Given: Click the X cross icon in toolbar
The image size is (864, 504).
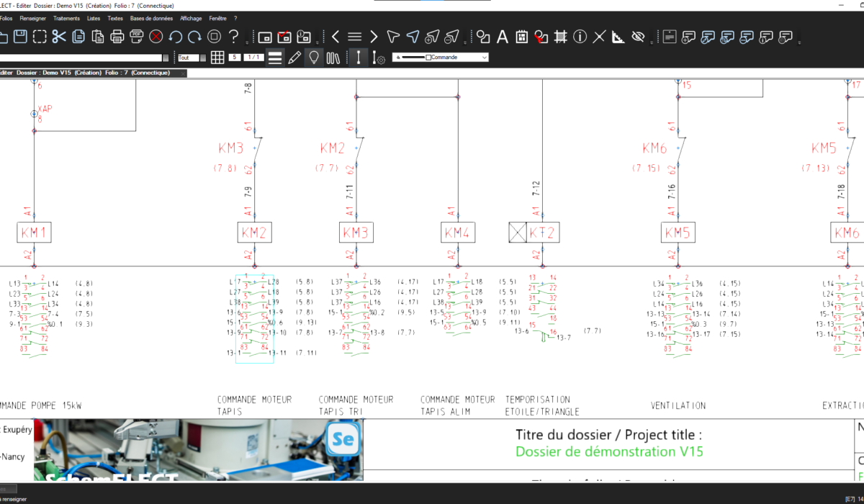Looking at the screenshot, I should tap(599, 36).
